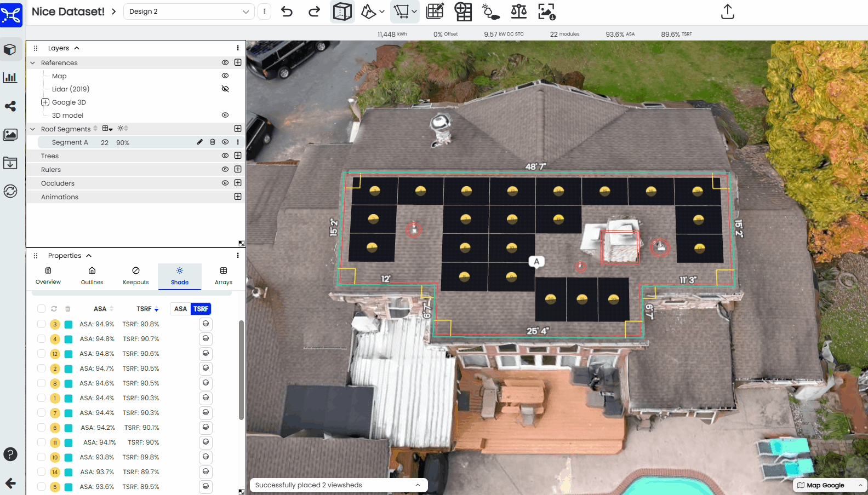Screen dimensions: 868x495
Task: Open the help question mark icon
Action: [x=10, y=454]
